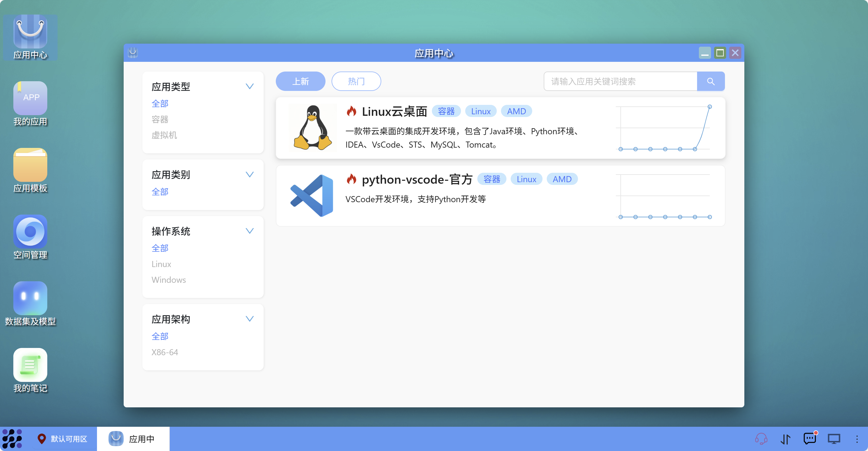Focus the app keyword search field

coord(620,81)
